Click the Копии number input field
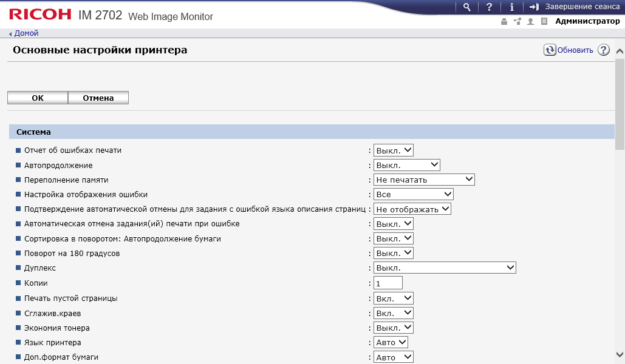Viewport: 625px width, 364px height. coord(388,283)
